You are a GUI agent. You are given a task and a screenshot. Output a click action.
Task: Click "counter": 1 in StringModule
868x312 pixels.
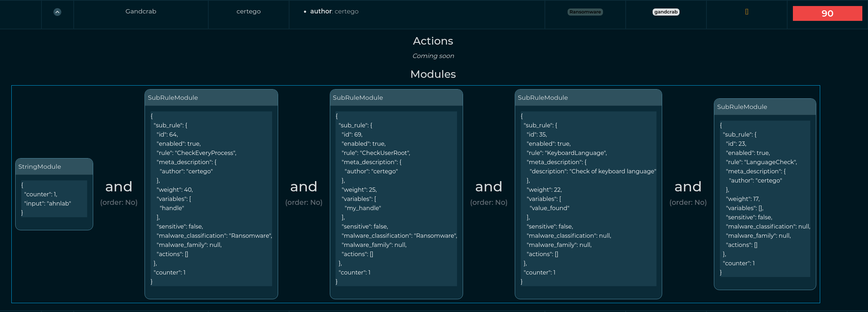click(41, 194)
